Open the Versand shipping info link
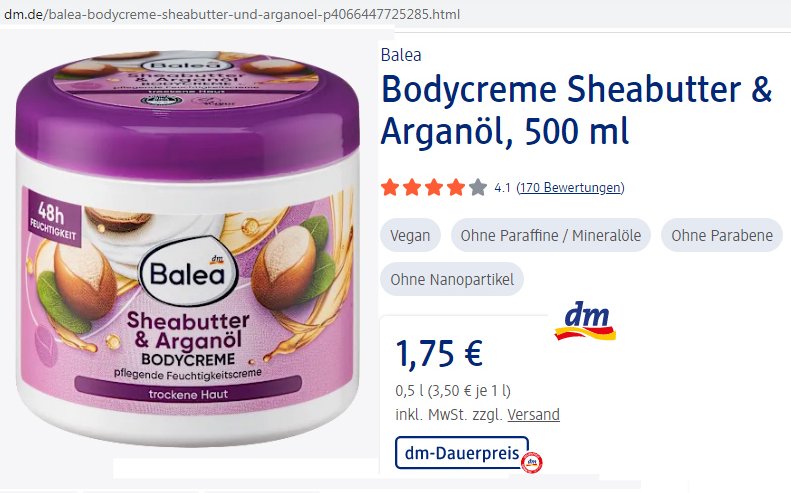The height and width of the screenshot is (493, 791). tap(533, 415)
